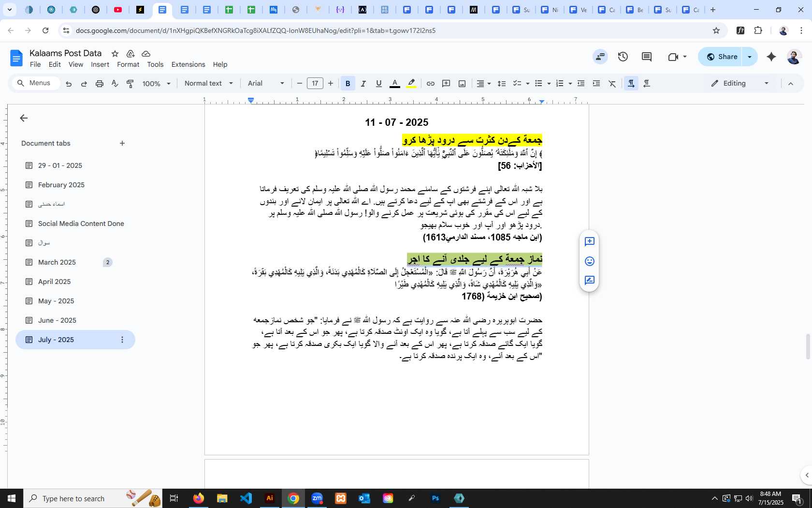
Task: Collapse the toolbar with up chevron
Action: coord(791,84)
